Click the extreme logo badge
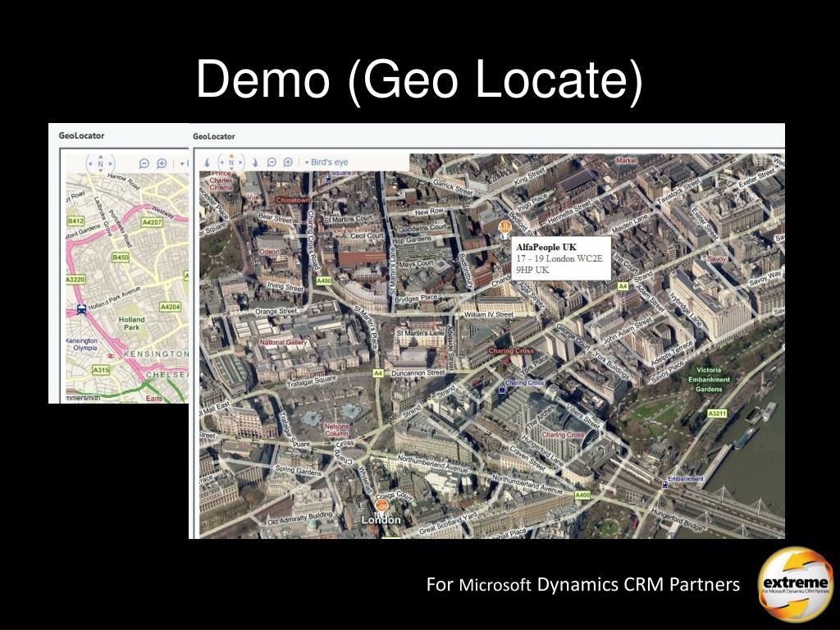 [x=796, y=584]
